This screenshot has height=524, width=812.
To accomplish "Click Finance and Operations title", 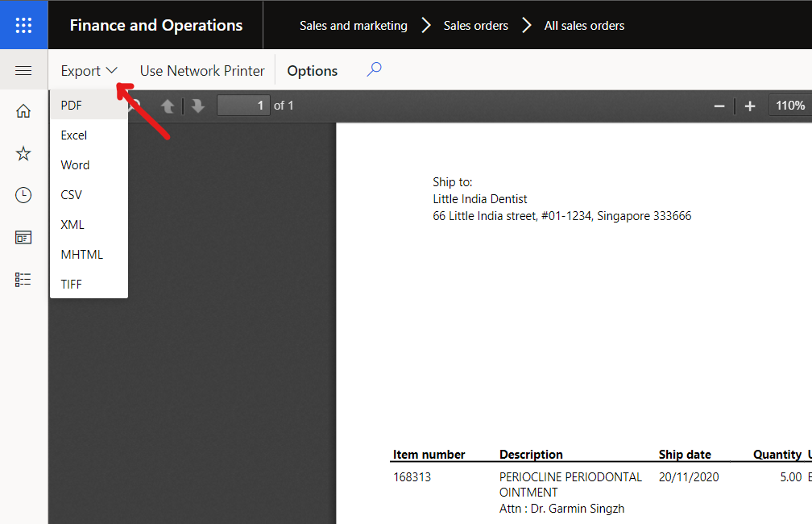I will [x=156, y=26].
